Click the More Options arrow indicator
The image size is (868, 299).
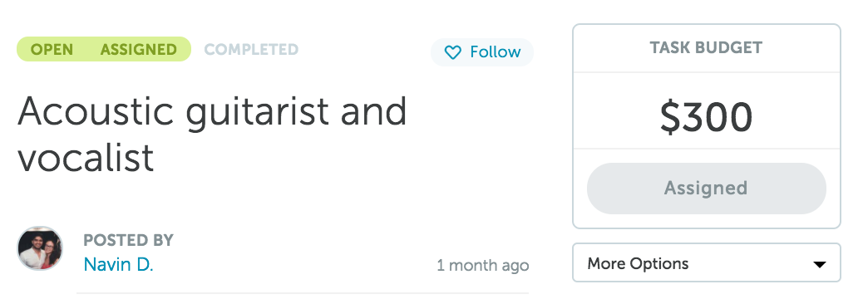coord(819,264)
